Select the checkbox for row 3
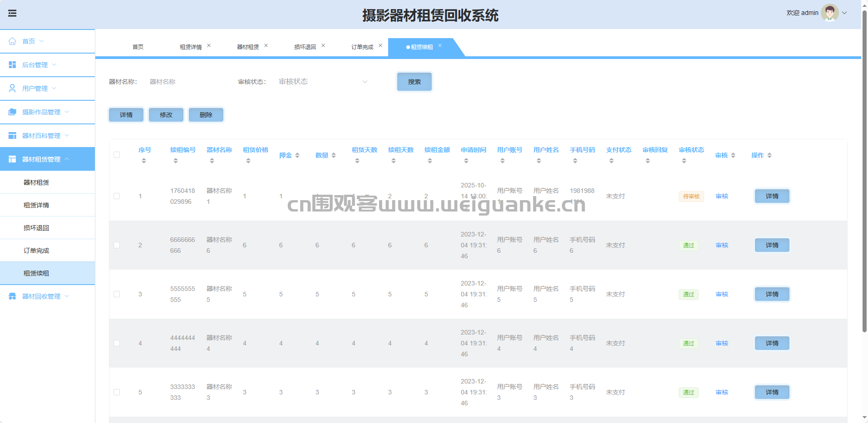This screenshot has height=423, width=868. point(117,294)
